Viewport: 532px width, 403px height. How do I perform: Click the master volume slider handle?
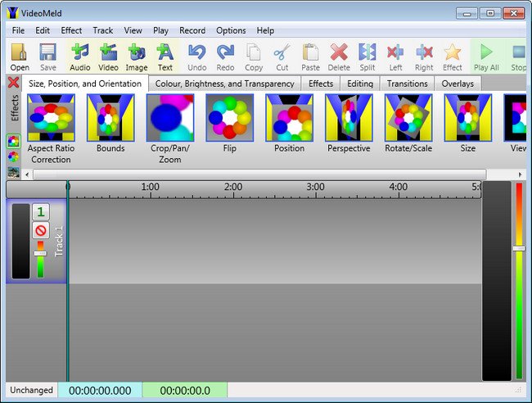519,248
